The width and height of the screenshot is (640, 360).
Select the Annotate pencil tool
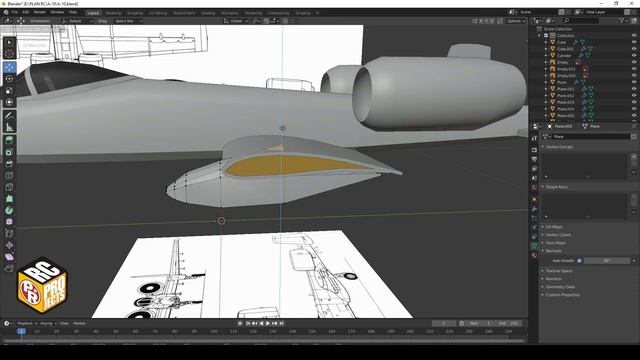coord(10,116)
